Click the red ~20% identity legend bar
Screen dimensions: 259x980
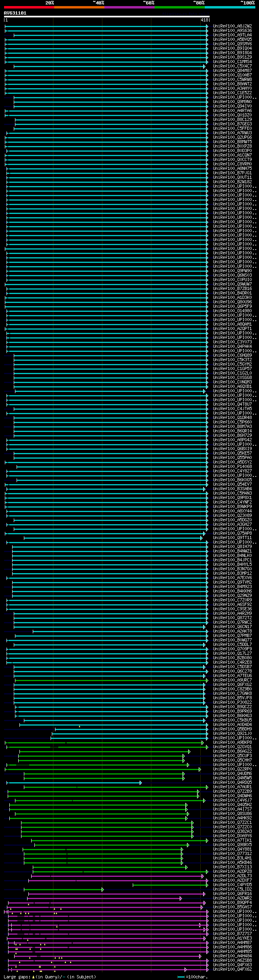29,7
